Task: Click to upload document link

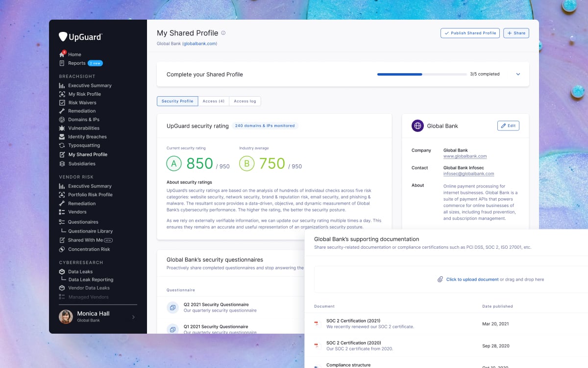Action: 472,279
